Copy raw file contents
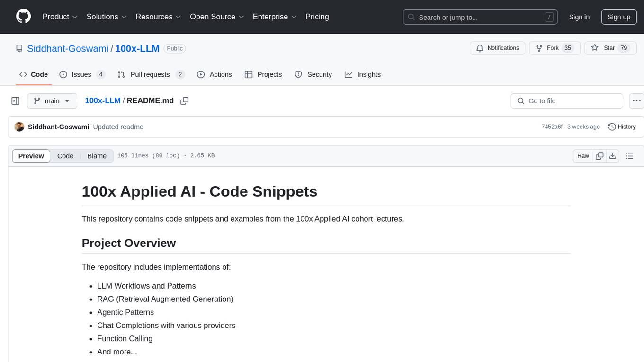 click(599, 156)
